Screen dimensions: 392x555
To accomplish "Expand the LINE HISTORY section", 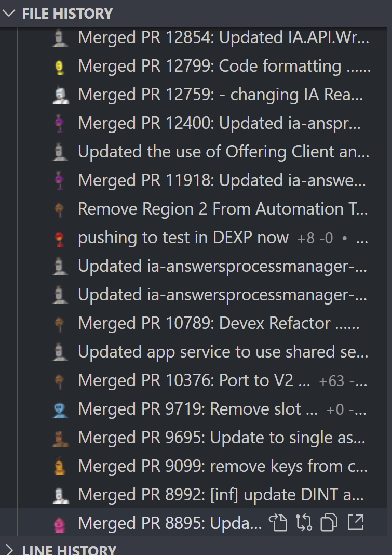I will pyautogui.click(x=9, y=549).
